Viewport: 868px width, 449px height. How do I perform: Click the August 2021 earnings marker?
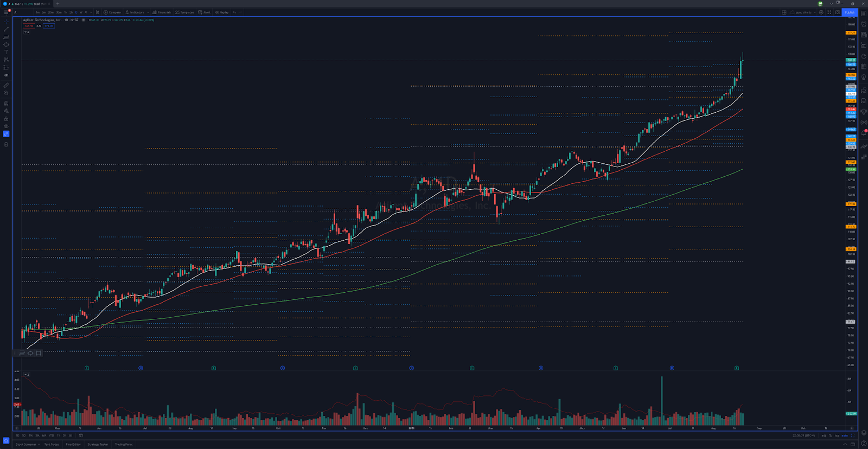pos(737,368)
